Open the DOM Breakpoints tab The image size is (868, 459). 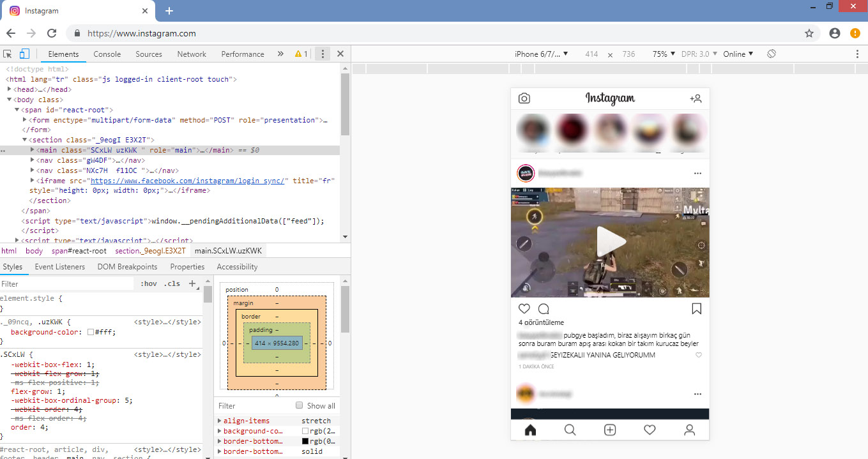[x=127, y=267]
